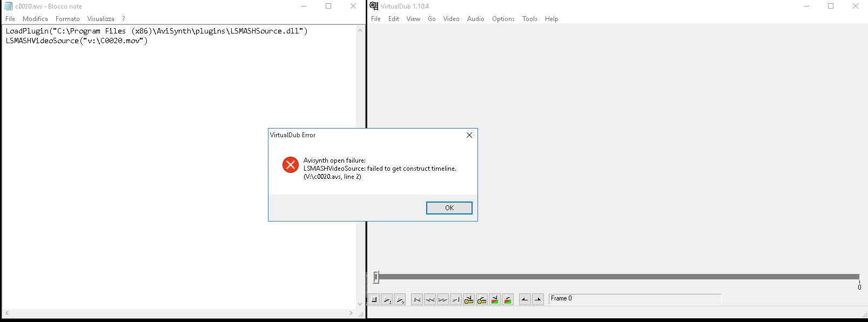Click the LSMASHVideoSource line in Notepad
Image resolution: width=868 pixels, height=322 pixels.
click(77, 41)
